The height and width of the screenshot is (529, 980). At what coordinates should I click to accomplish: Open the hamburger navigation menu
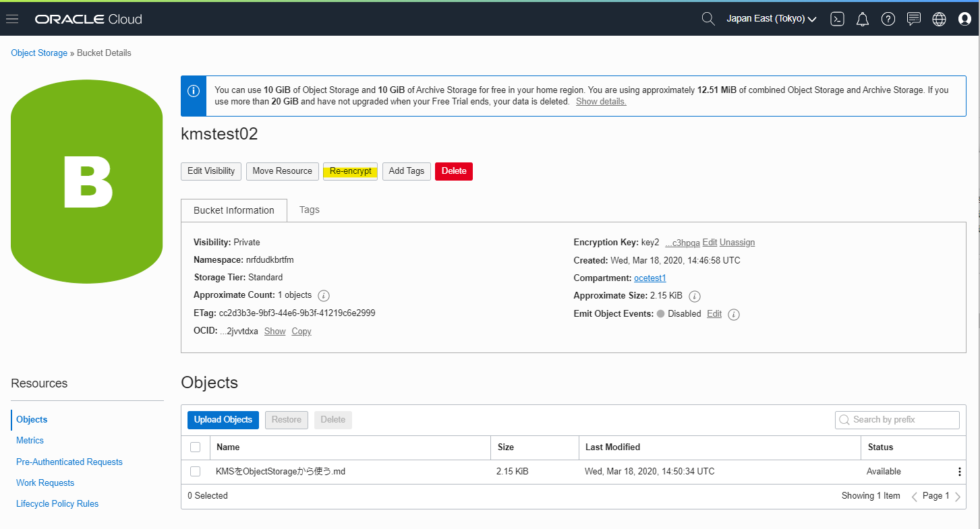(12, 19)
